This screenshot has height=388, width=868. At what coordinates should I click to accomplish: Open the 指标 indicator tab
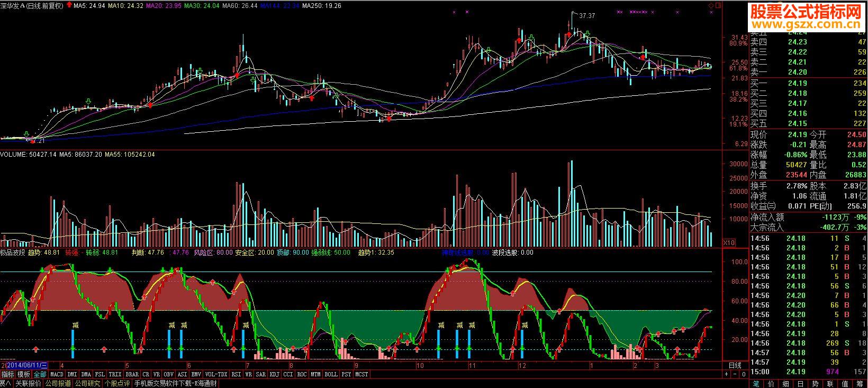click(7, 374)
